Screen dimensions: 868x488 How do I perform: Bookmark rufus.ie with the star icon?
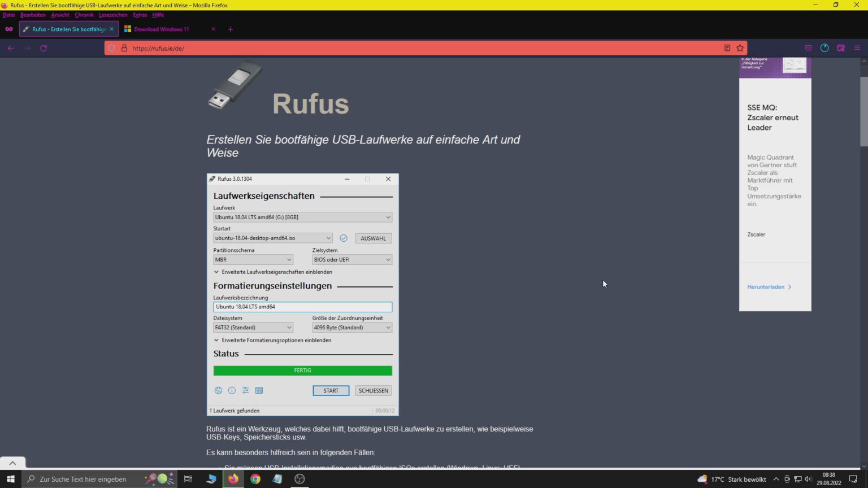(x=740, y=48)
